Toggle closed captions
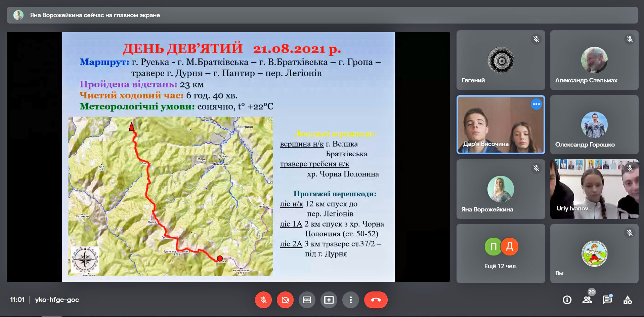Screen dimensions: 644x317 click(x=307, y=300)
